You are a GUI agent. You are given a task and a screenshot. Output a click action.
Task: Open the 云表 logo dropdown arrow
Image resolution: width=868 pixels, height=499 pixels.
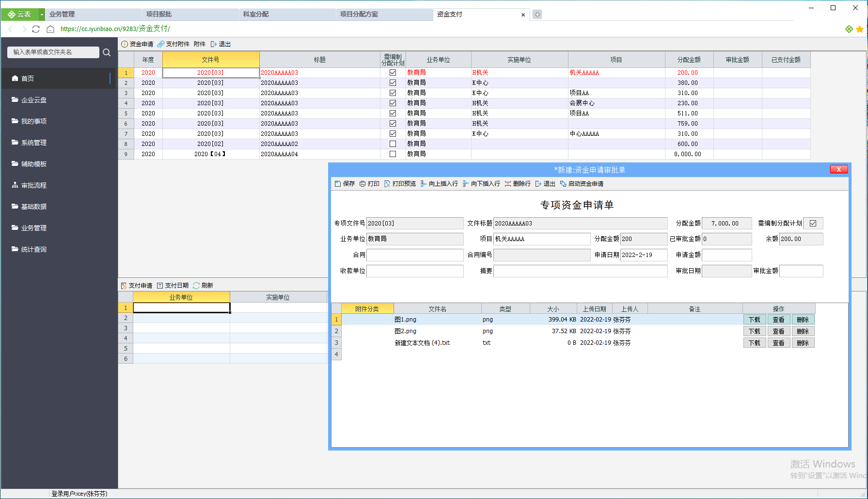(42, 15)
